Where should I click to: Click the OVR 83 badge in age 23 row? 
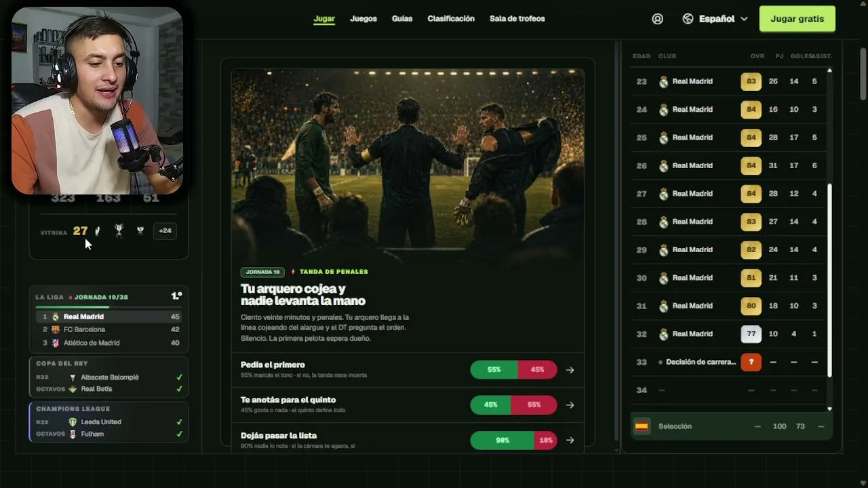(x=751, y=81)
